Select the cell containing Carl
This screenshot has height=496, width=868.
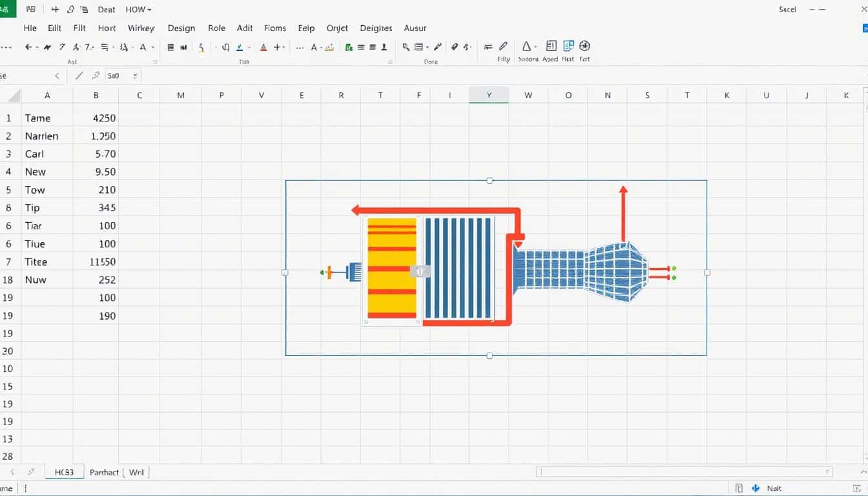[x=47, y=154]
